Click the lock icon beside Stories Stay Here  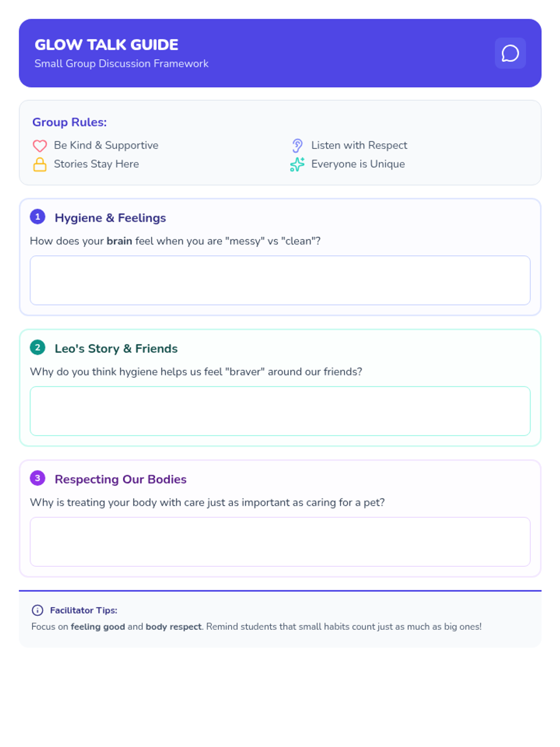tap(40, 164)
